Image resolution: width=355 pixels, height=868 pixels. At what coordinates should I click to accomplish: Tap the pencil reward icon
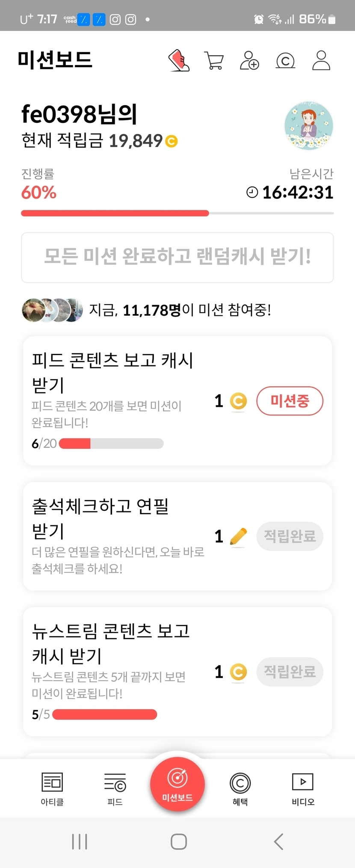pos(238,536)
